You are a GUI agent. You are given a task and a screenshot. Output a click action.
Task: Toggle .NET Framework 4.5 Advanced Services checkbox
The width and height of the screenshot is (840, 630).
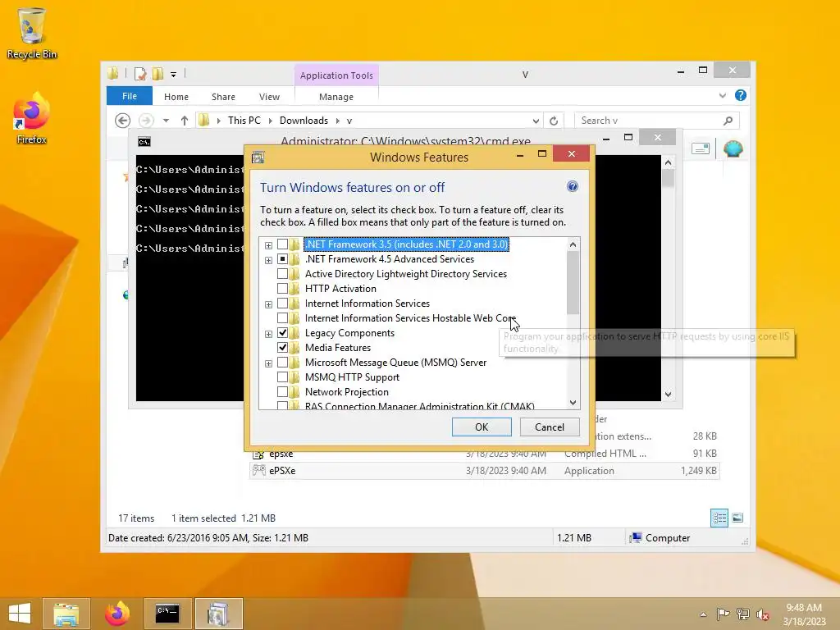[x=282, y=259]
